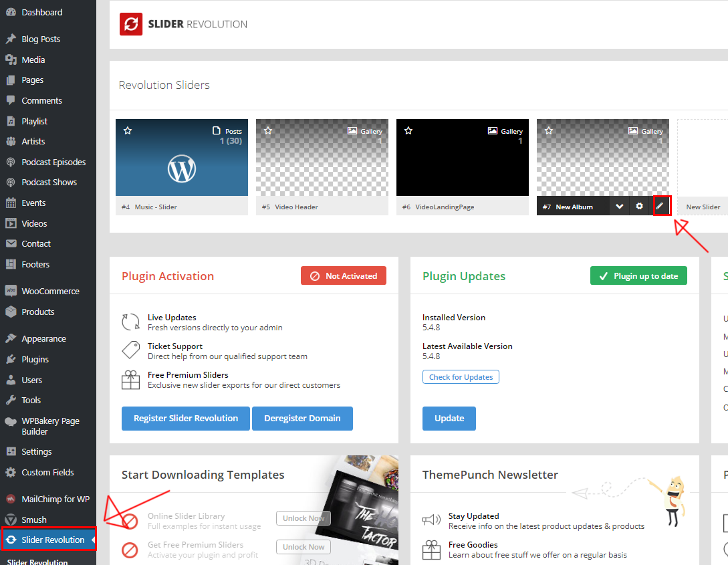Click the Smush icon in sidebar

tap(11, 520)
